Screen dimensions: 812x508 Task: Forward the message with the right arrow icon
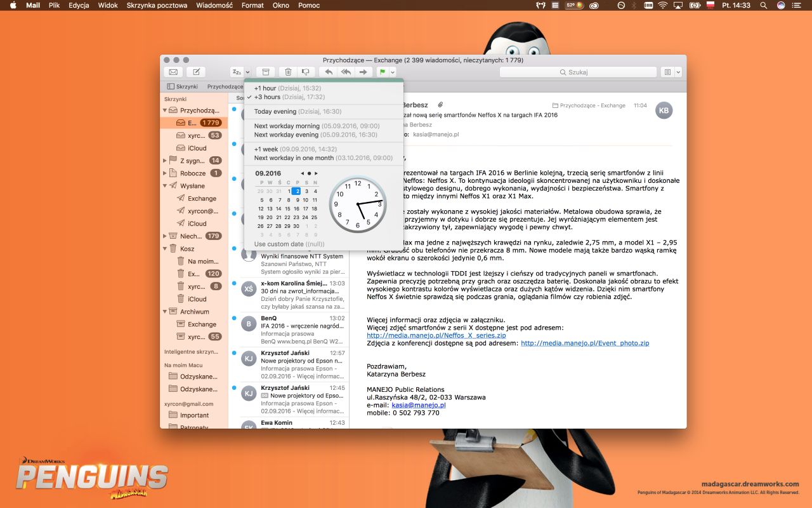[x=363, y=72]
